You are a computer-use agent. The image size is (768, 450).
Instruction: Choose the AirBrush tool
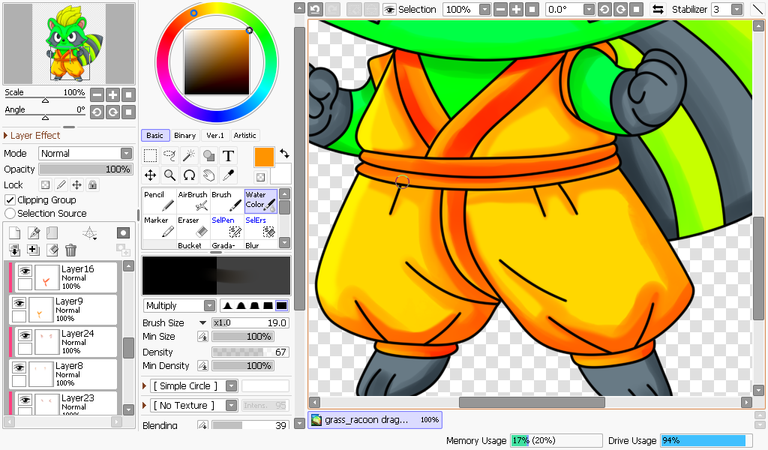(x=193, y=201)
